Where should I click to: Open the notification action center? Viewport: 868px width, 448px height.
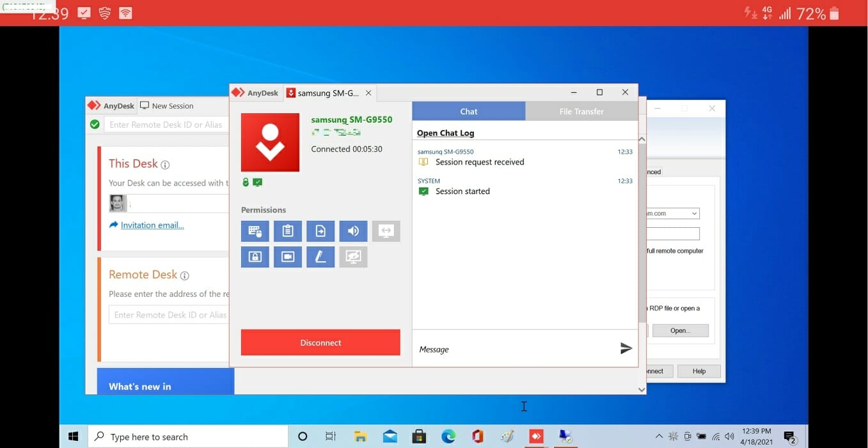[790, 437]
